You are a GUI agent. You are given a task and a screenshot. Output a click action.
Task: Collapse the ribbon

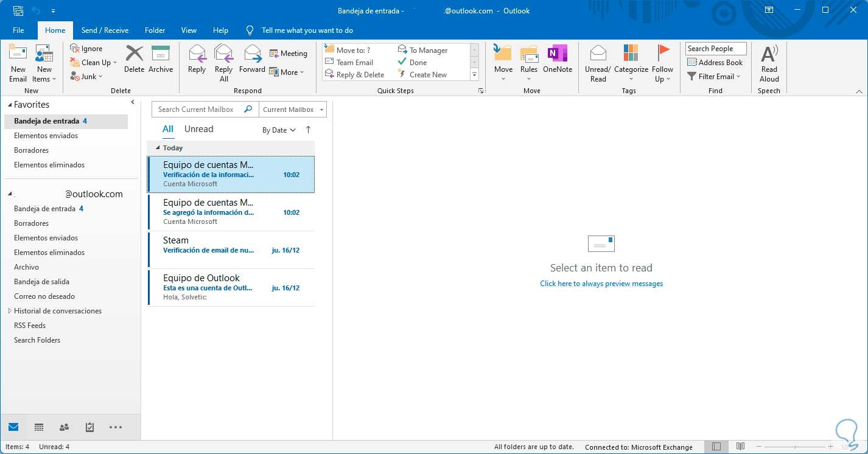[x=859, y=91]
